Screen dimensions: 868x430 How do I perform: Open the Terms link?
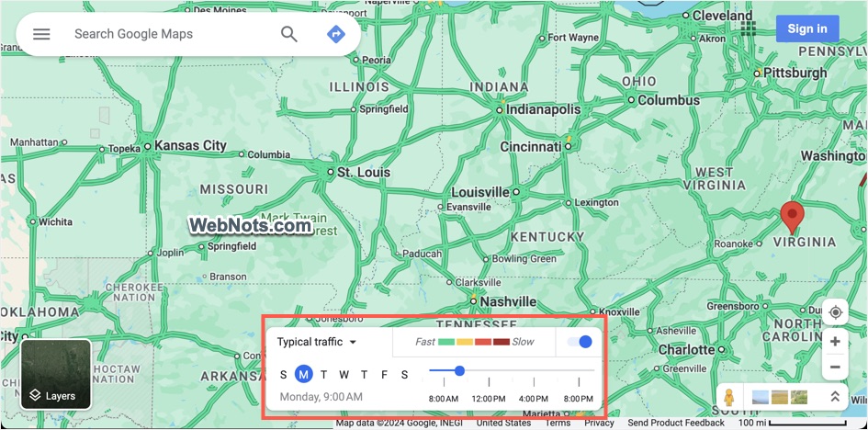pyautogui.click(x=558, y=423)
